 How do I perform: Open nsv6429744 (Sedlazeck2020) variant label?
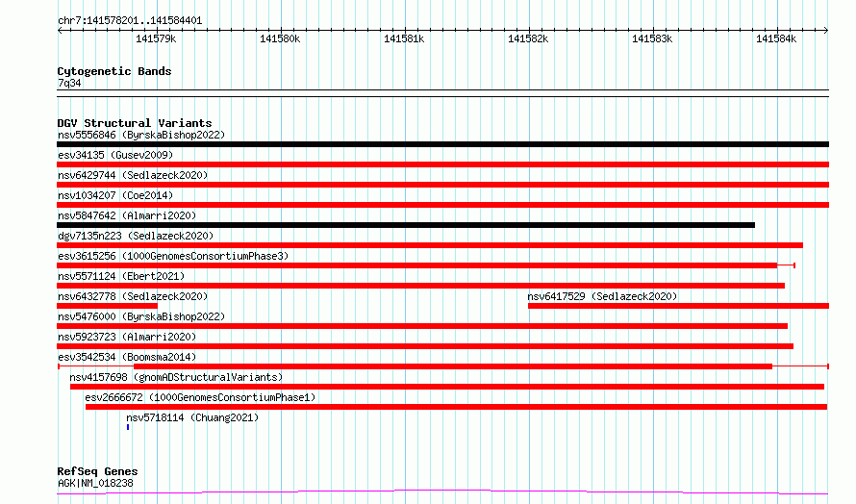point(133,175)
